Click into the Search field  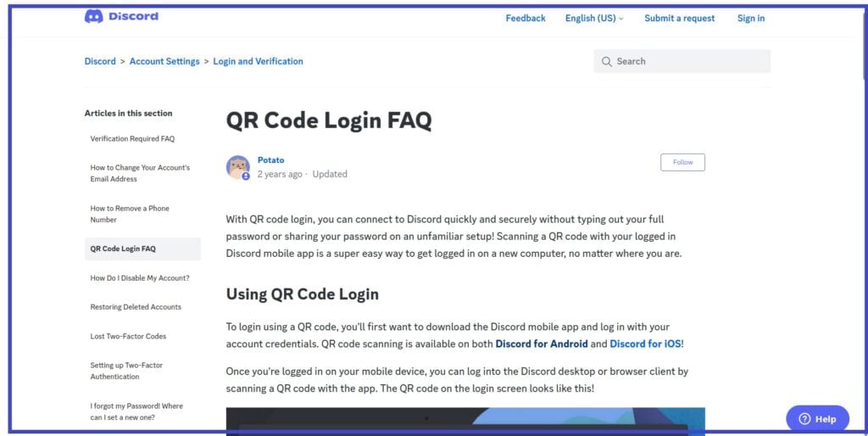point(682,61)
